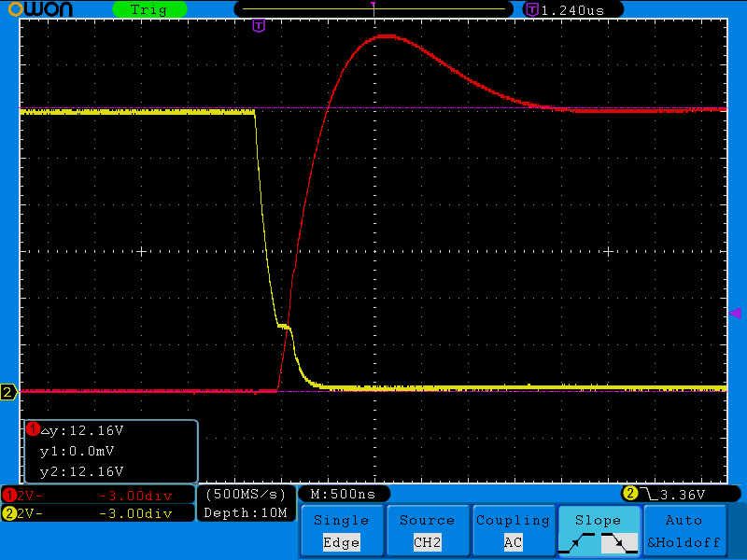Open the Single Edge trigger menu
The width and height of the screenshot is (747, 560).
click(342, 531)
